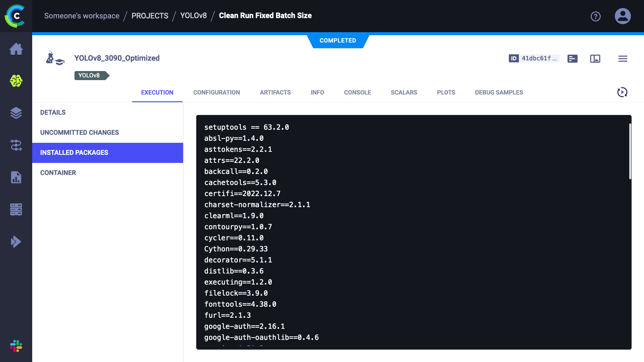Open the user profile avatar menu
The image size is (644, 362).
click(x=623, y=16)
